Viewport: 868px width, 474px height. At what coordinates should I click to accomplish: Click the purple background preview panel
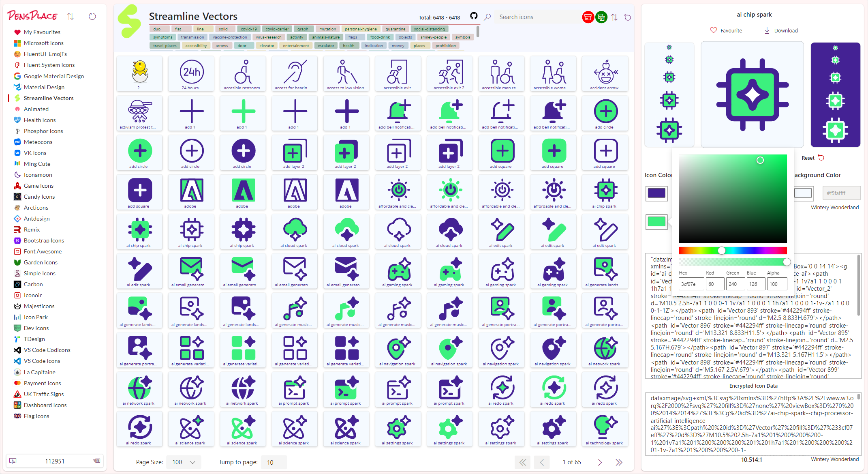coord(835,94)
